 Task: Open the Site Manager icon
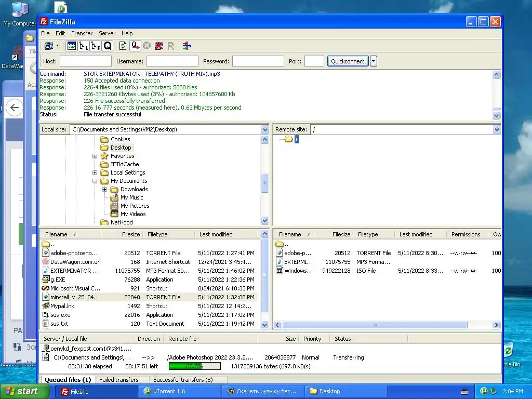click(49, 46)
